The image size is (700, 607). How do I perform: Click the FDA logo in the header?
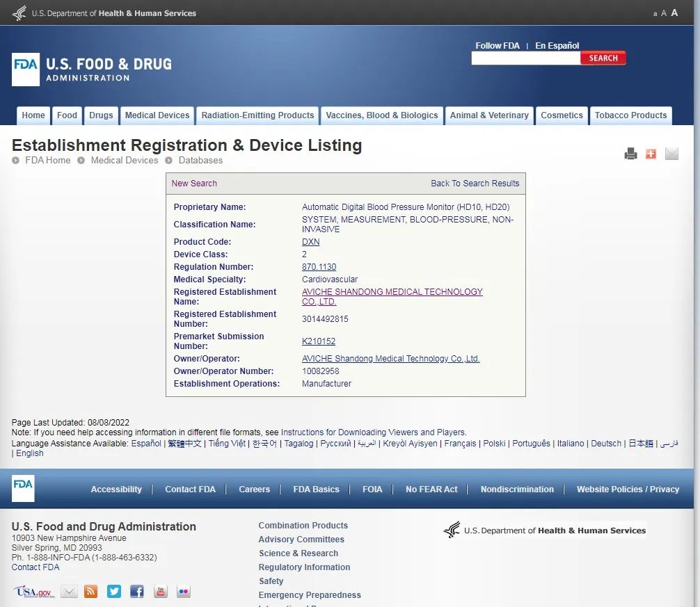[x=24, y=70]
